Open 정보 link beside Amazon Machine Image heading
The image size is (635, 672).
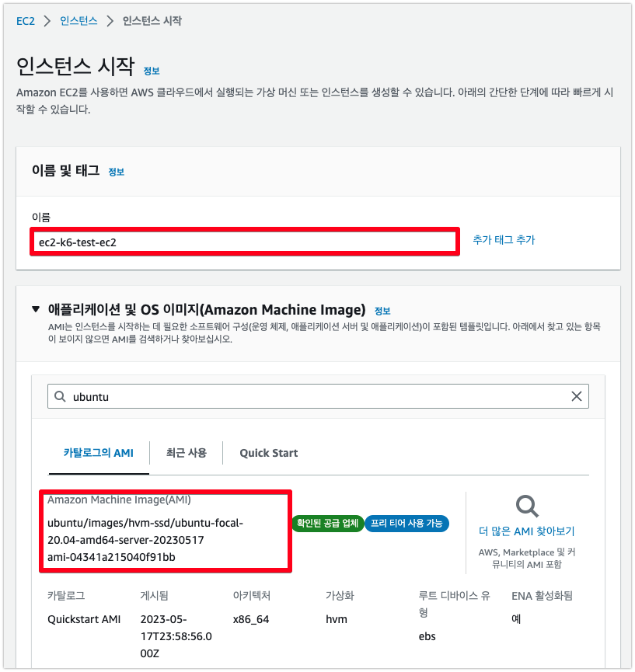pyautogui.click(x=382, y=312)
